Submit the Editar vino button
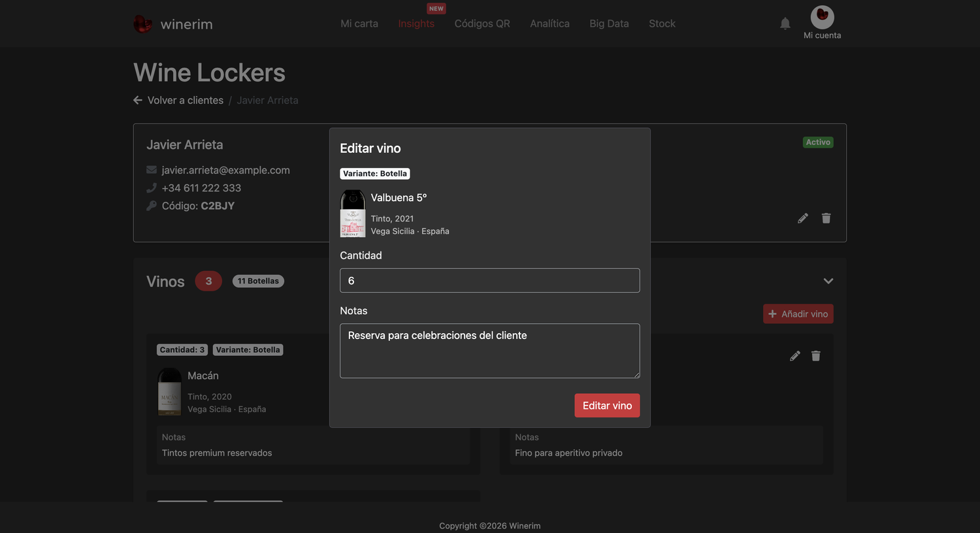Image resolution: width=980 pixels, height=533 pixels. pyautogui.click(x=607, y=406)
